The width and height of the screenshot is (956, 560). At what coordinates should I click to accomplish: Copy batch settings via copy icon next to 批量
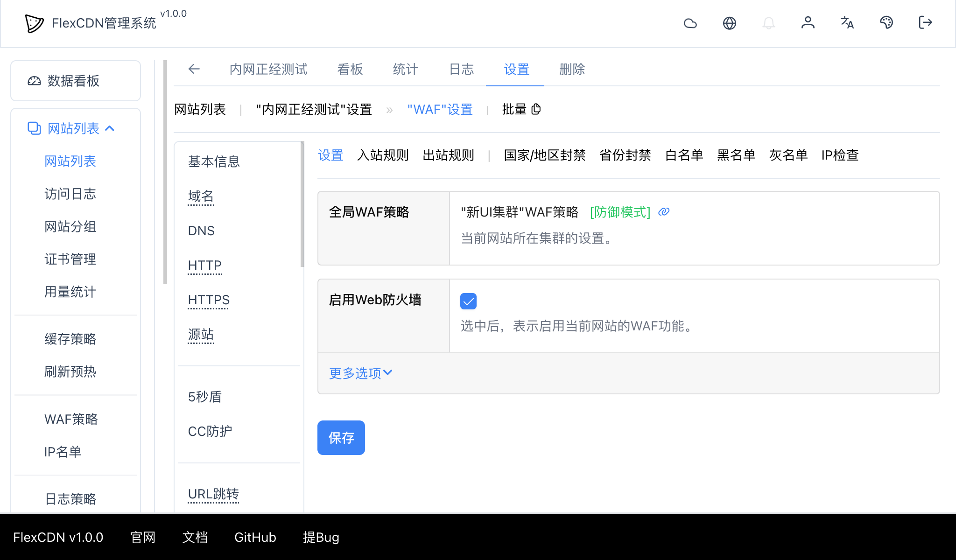(536, 109)
